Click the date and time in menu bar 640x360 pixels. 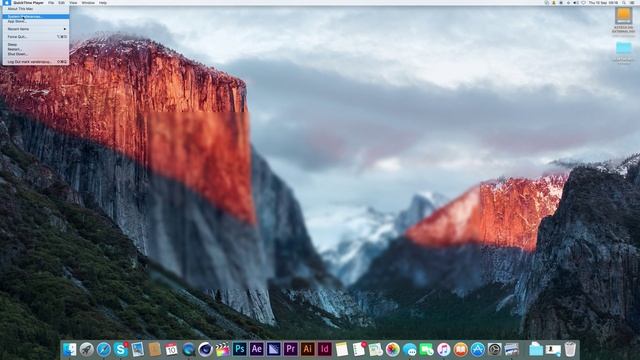pos(603,2)
